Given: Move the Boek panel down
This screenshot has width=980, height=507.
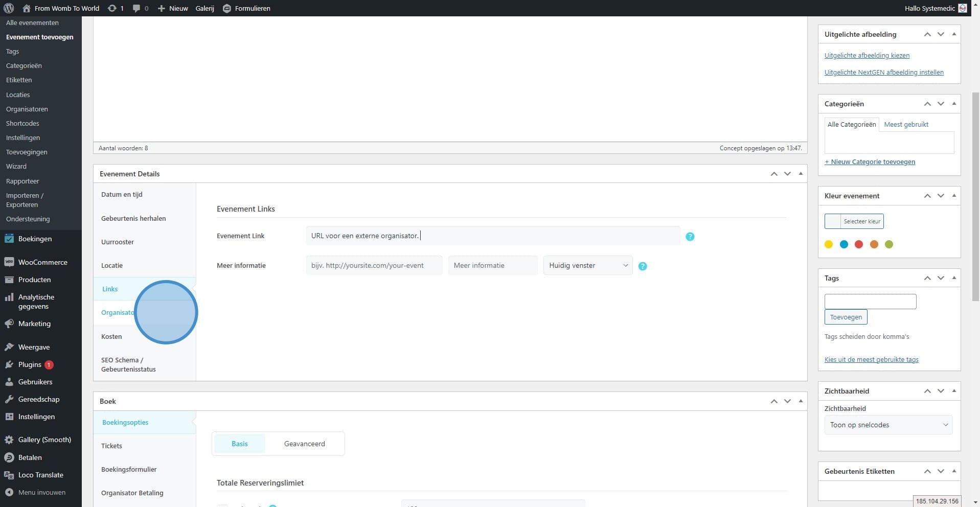Looking at the screenshot, I should coord(787,401).
